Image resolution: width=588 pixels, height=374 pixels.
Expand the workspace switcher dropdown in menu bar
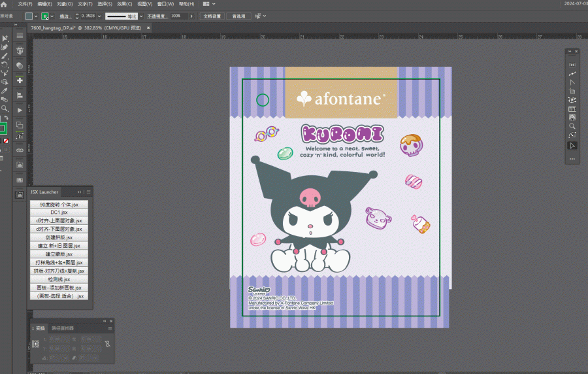pyautogui.click(x=214, y=4)
